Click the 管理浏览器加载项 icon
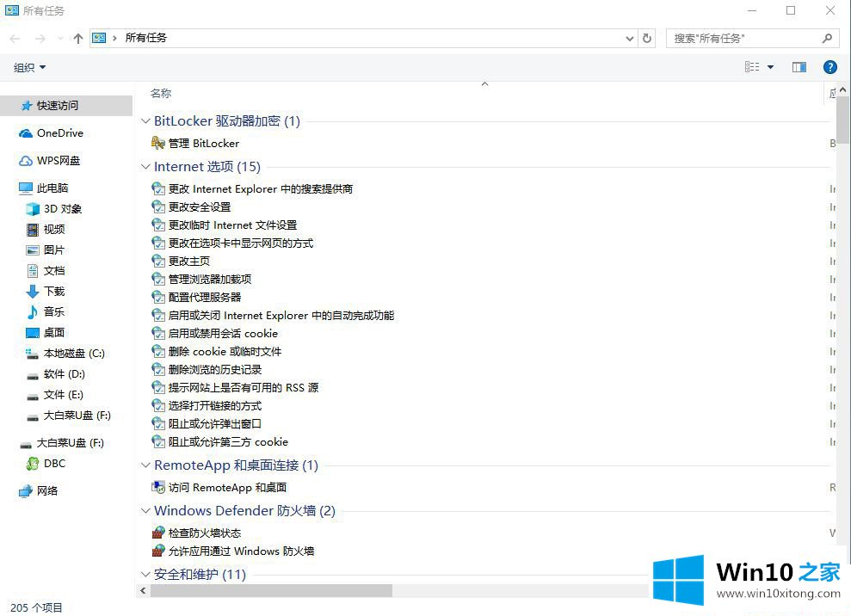851x616 pixels. click(x=158, y=279)
